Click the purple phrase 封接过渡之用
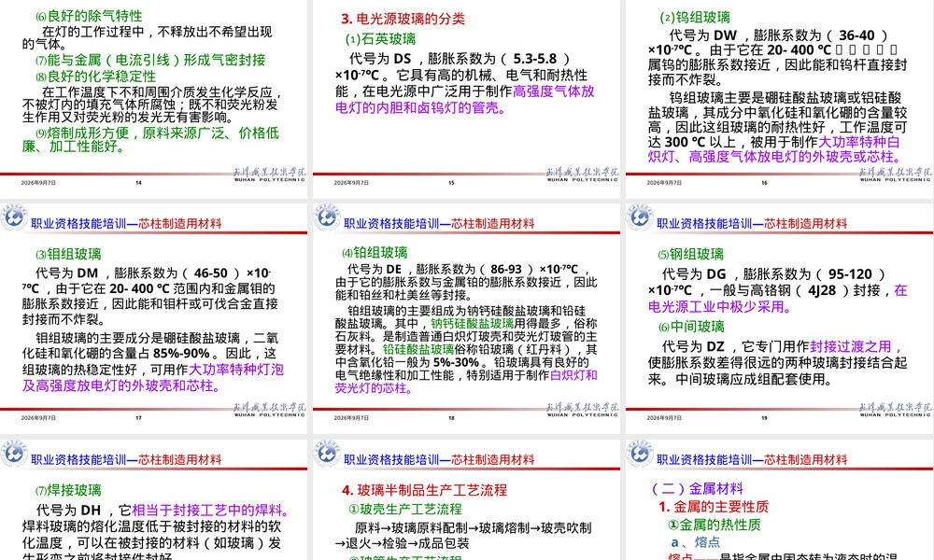Image resolution: width=934 pixels, height=560 pixels. (851, 346)
